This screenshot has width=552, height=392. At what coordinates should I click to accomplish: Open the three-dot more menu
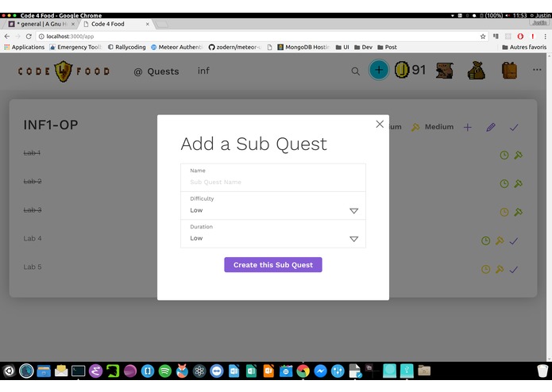(537, 70)
